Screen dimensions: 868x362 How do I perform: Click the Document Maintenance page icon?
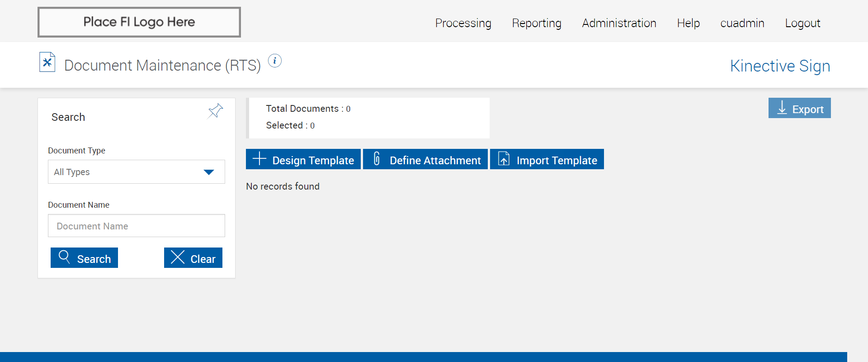[47, 62]
